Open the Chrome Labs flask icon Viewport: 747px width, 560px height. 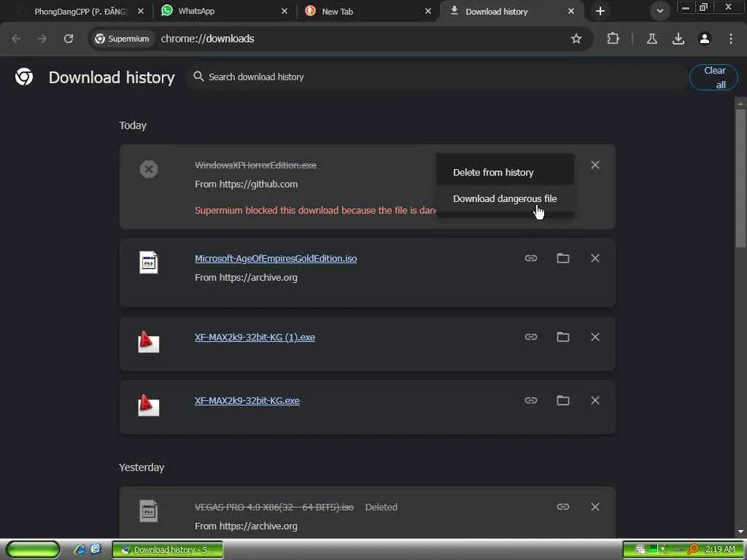[x=652, y=39]
